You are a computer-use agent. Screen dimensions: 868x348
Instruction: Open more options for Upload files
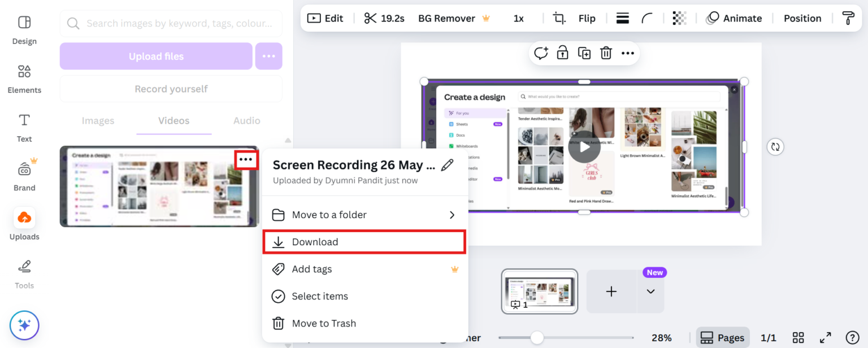[268, 56]
